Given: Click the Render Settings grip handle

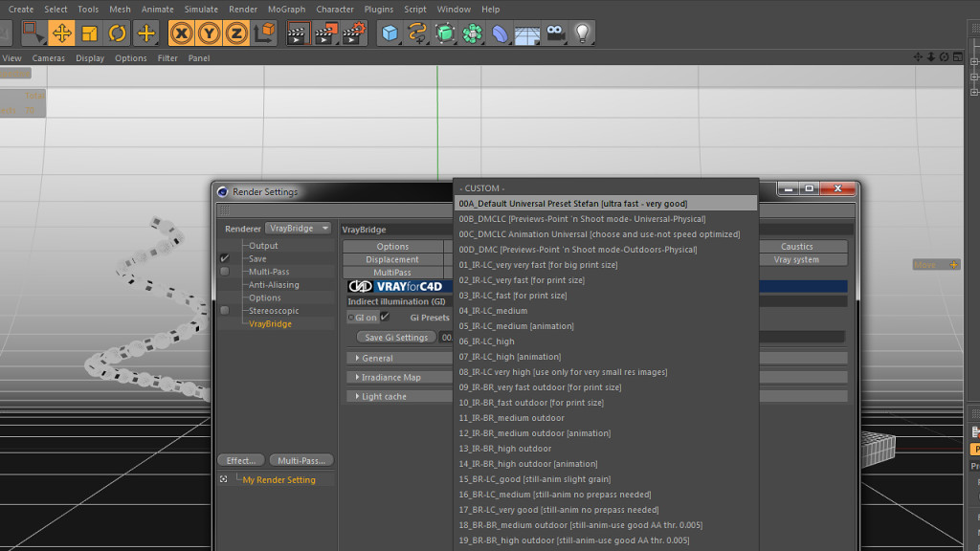Looking at the screenshot, I should (224, 210).
